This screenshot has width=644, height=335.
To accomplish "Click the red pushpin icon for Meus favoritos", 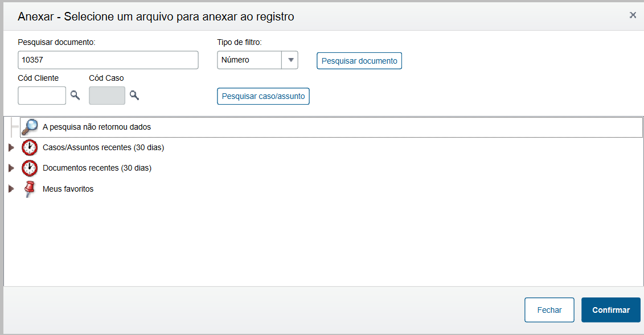I will click(x=29, y=189).
